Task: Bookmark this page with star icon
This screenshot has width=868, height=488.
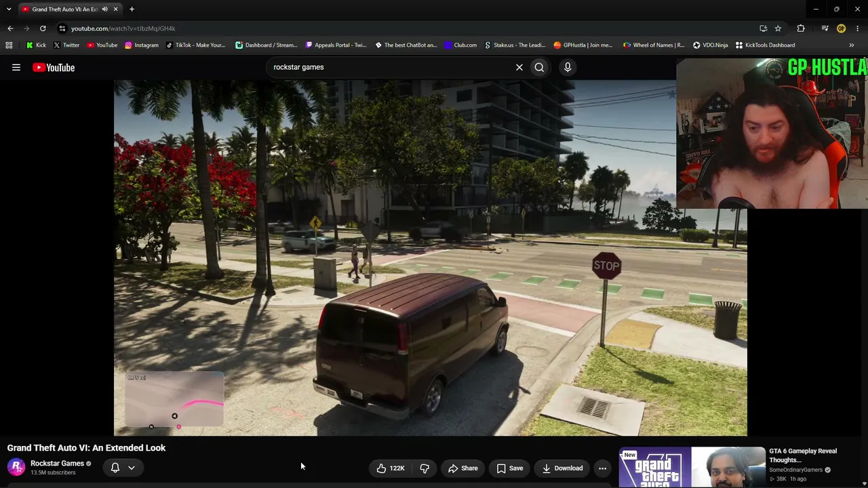Action: pos(778,28)
